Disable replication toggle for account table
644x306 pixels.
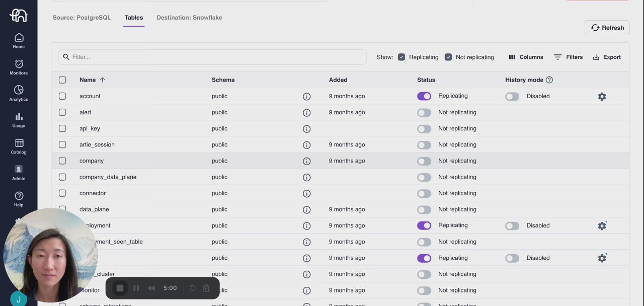click(x=424, y=96)
